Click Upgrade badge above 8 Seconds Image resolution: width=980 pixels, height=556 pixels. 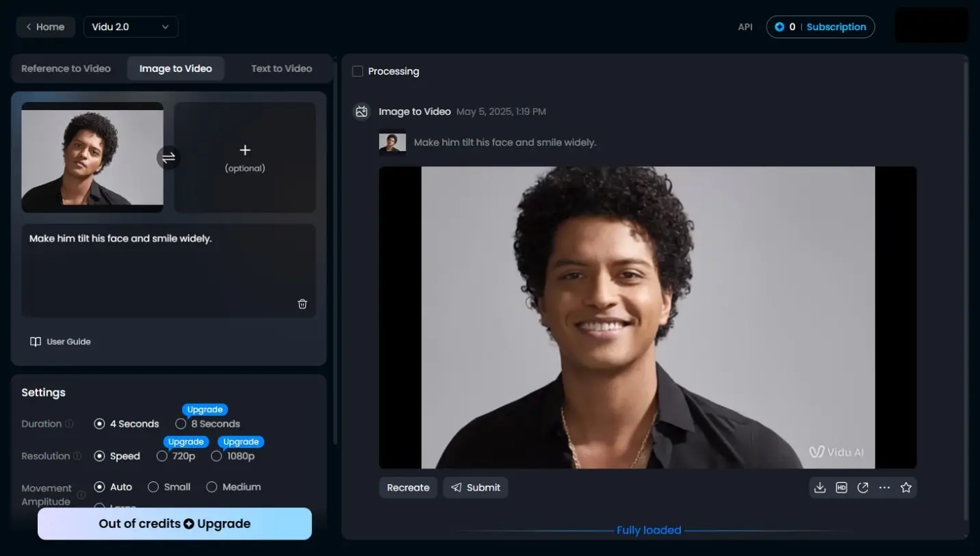coord(205,410)
